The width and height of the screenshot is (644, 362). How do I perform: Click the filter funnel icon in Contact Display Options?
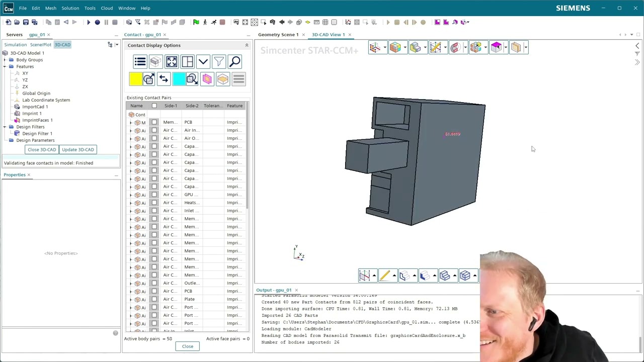click(219, 62)
